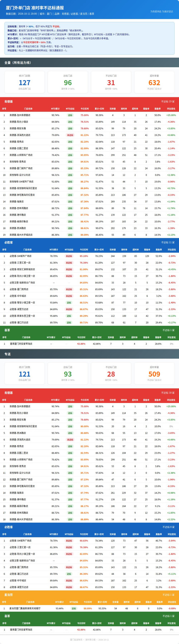Click the 达标 badge in the 麦当劳 row

click(74, 608)
